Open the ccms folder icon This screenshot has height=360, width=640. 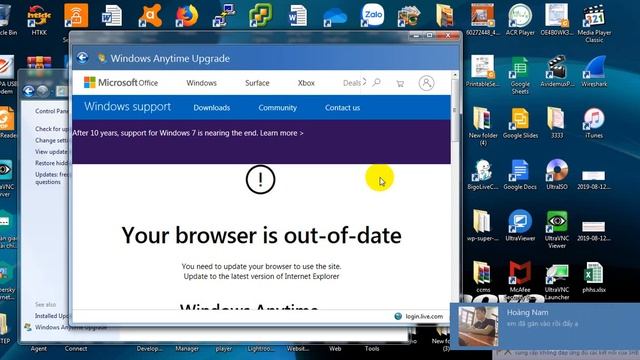[x=483, y=277]
